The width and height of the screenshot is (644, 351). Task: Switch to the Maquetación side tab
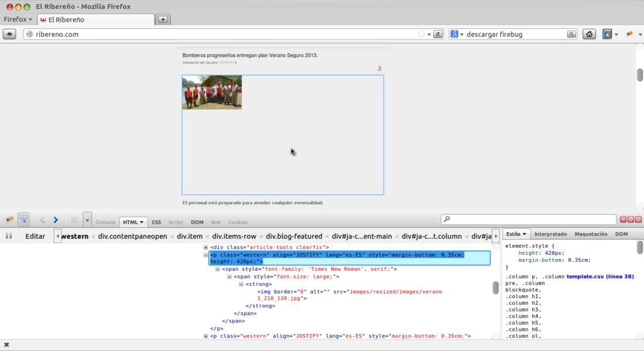click(x=591, y=234)
